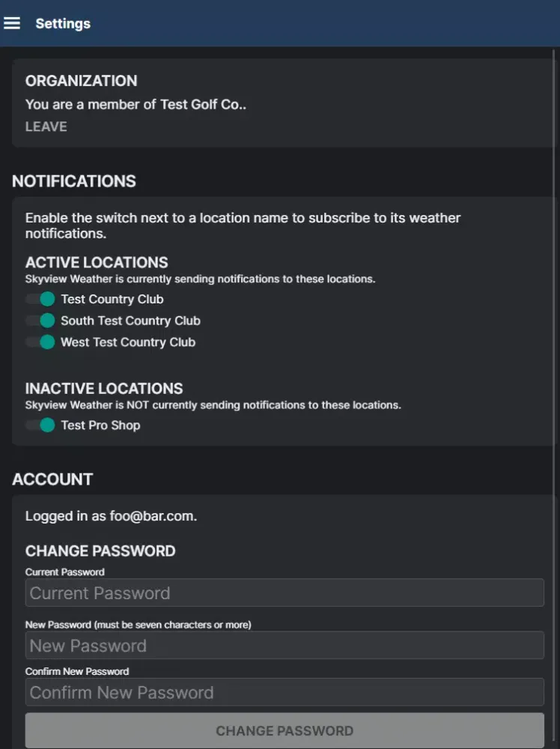This screenshot has width=560, height=749.
Task: Click the Inactive Locations heading
Action: pos(104,389)
